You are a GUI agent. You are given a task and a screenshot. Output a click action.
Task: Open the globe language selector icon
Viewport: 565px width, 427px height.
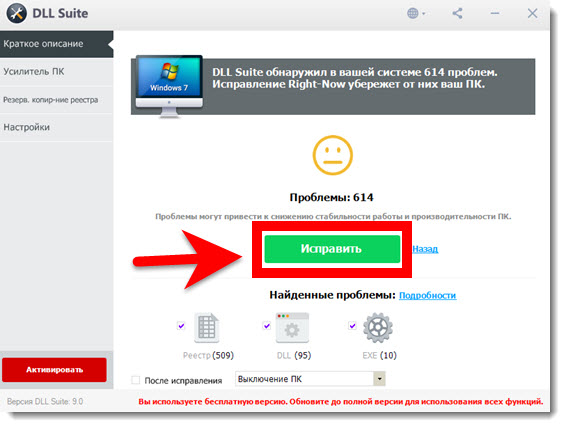(416, 14)
